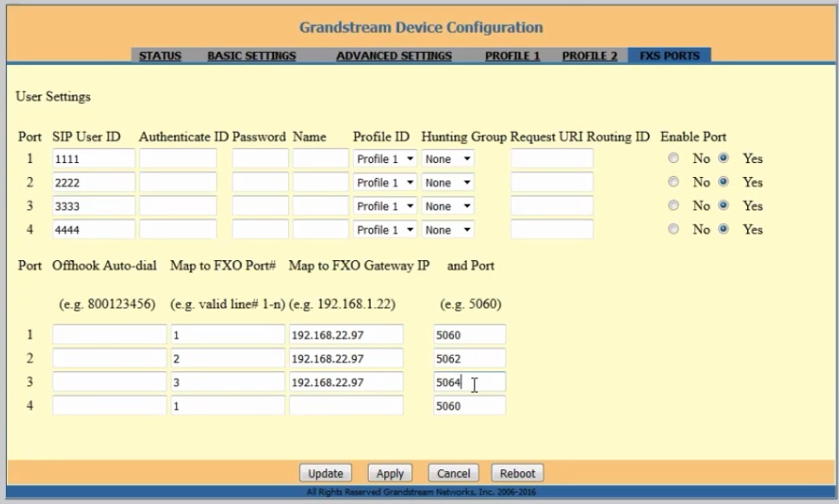Image resolution: width=839 pixels, height=504 pixels.
Task: Open the PROFILE 2 tab
Action: coord(589,56)
